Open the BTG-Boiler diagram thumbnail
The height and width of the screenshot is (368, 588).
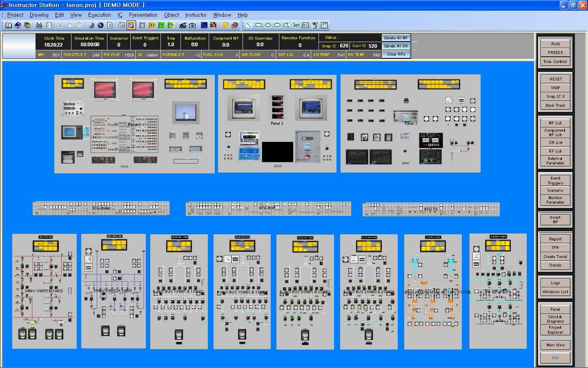click(101, 208)
